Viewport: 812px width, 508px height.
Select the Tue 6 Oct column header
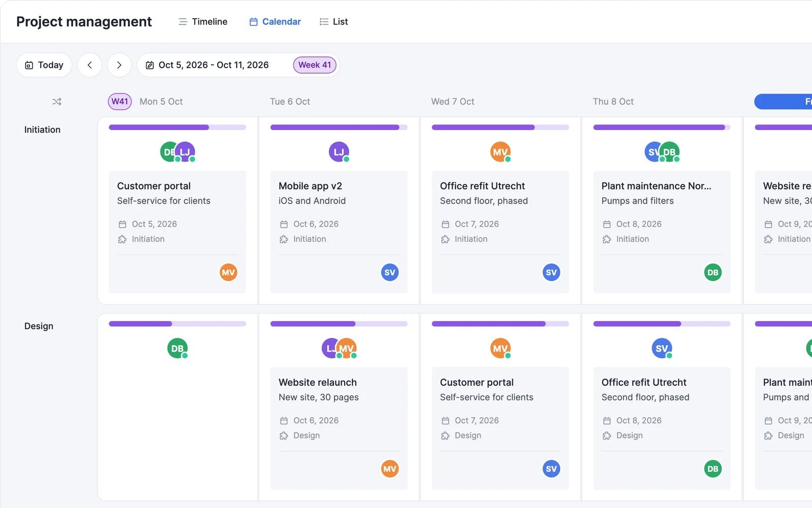point(290,102)
